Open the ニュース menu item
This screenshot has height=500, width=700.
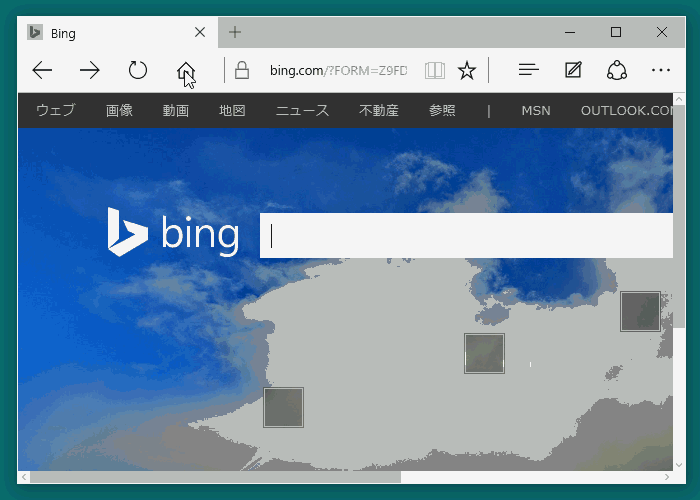click(x=302, y=110)
